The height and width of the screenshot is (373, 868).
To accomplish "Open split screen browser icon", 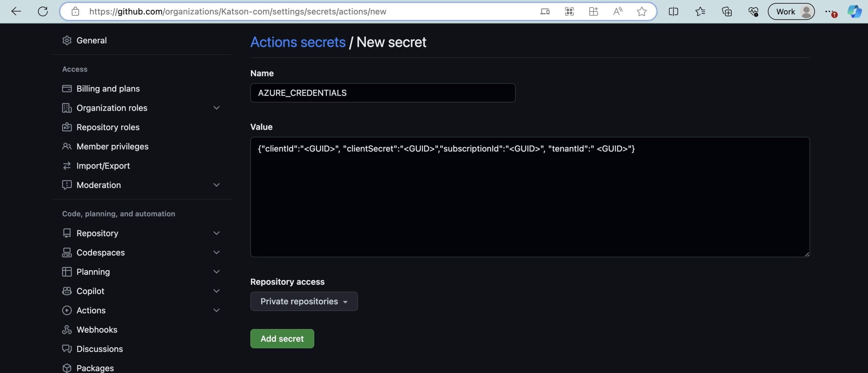I will point(673,12).
